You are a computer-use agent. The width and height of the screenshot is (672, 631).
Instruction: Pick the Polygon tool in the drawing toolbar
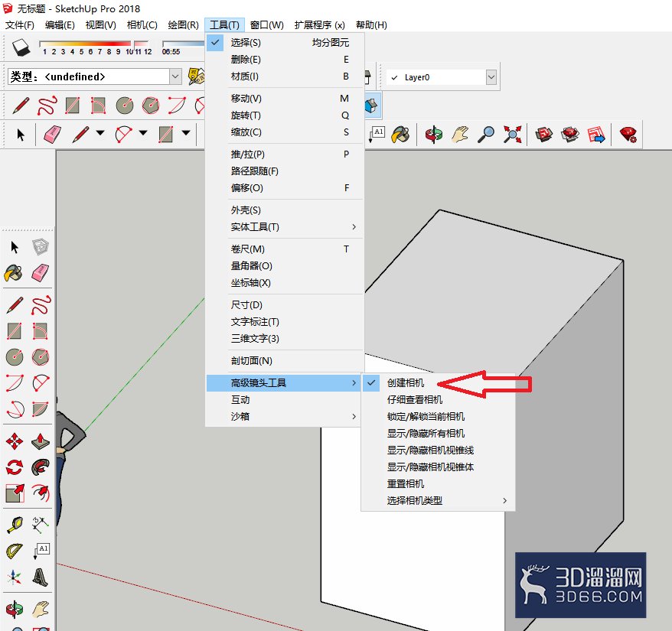pos(151,106)
